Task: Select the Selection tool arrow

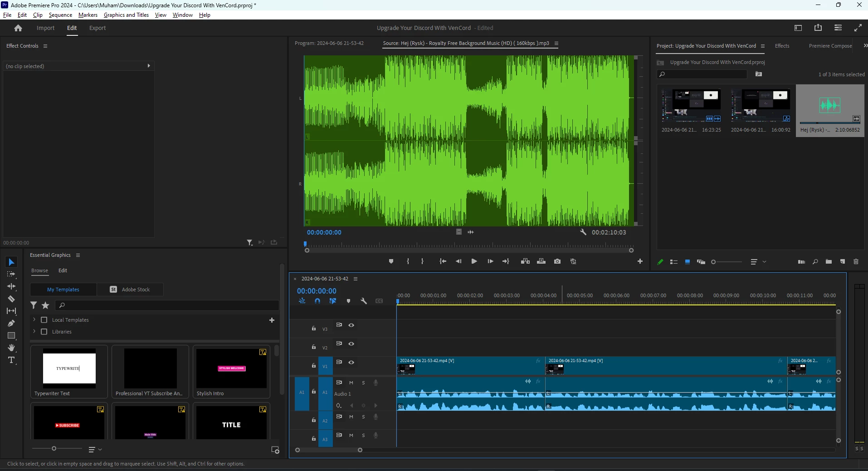Action: (x=11, y=262)
